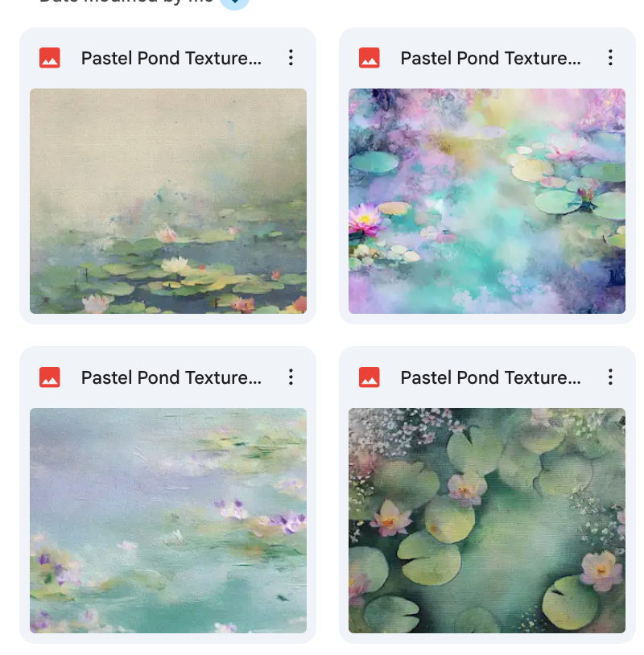The image size is (644, 655).
Task: Preview the dark green lily pads thumbnail
Action: pos(487,521)
